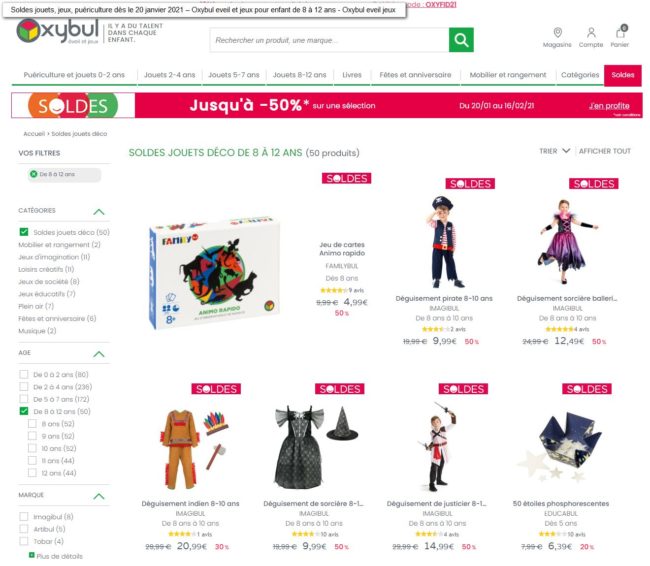
Task: Open the Panier shopping cart icon
Action: click(x=620, y=32)
